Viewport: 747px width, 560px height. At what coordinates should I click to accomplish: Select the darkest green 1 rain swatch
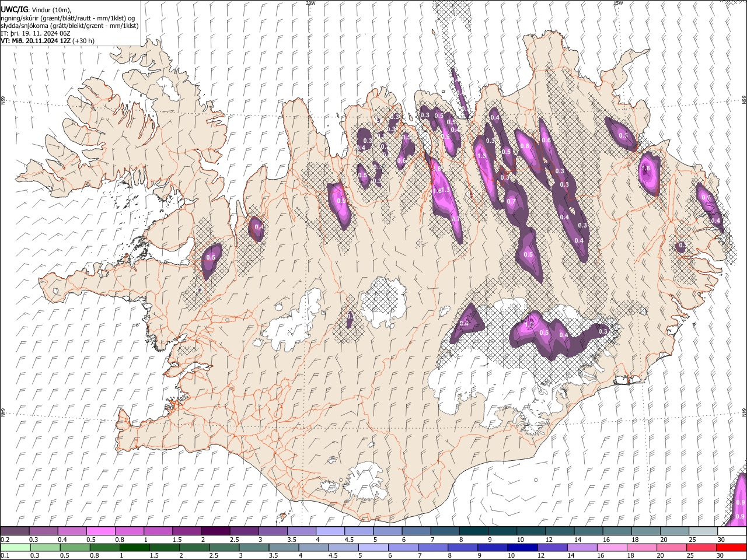click(134, 547)
